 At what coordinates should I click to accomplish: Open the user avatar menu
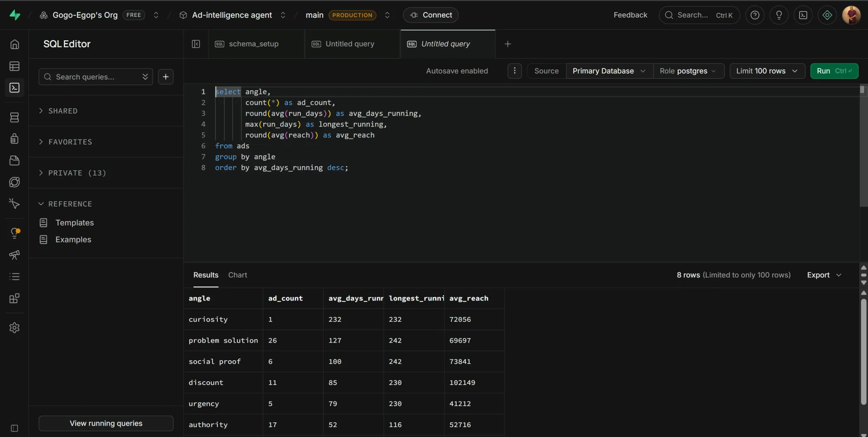pos(852,15)
